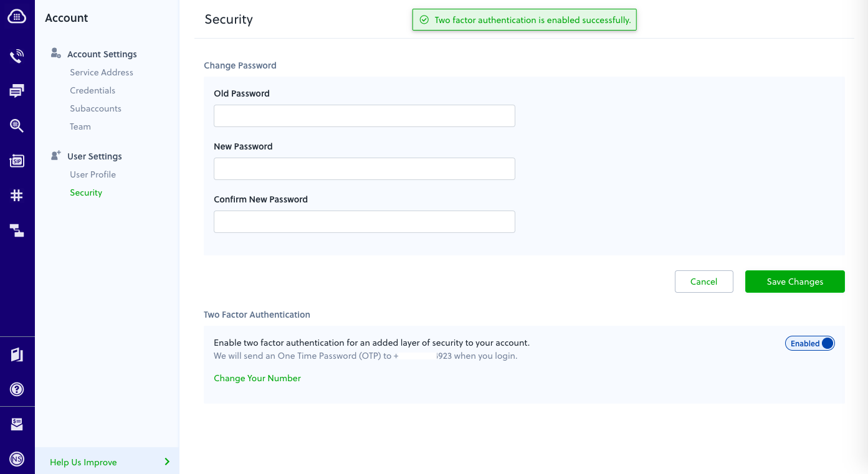Open the SIP trunking icon
Viewport: 868px width, 474px height.
point(17,160)
